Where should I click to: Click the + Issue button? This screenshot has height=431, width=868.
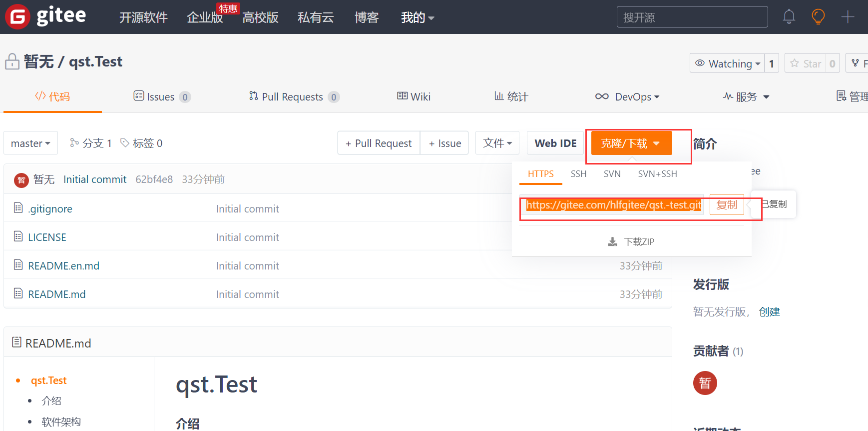click(x=444, y=143)
